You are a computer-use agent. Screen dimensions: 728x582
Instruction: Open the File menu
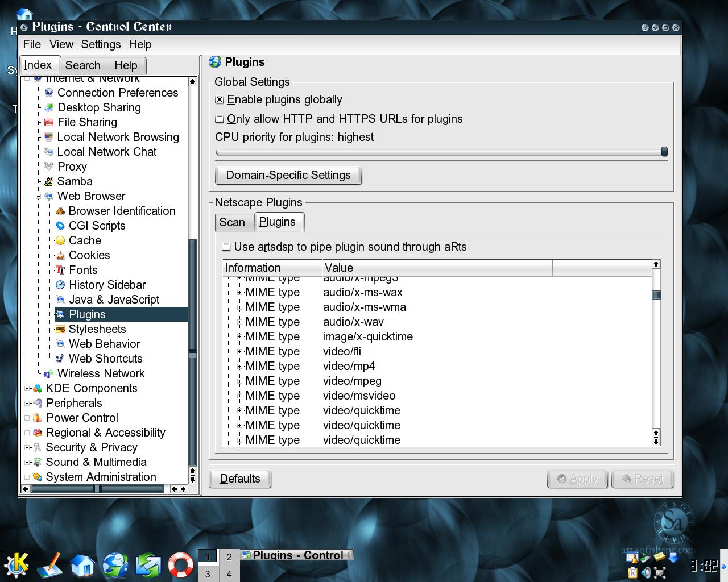click(32, 44)
